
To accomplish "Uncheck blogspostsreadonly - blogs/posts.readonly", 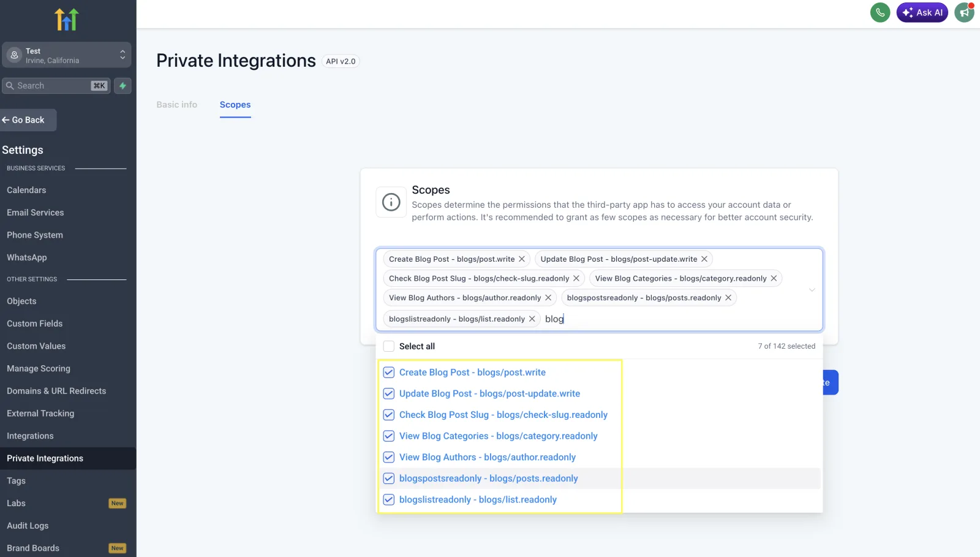I will tap(389, 479).
